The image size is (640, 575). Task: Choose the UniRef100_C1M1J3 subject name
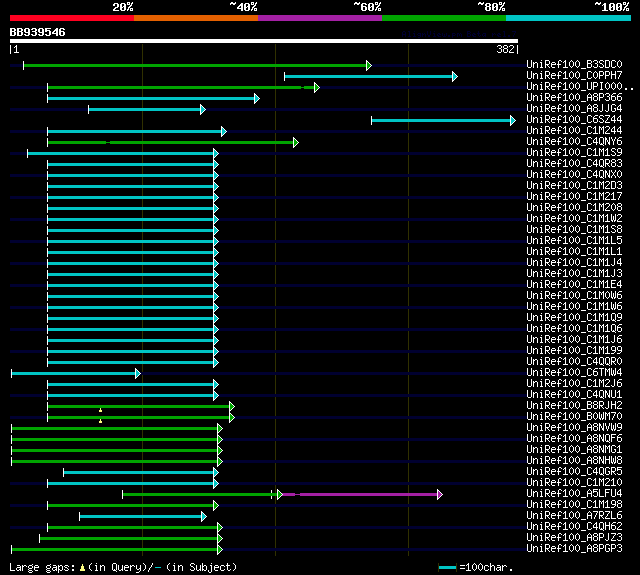point(574,274)
